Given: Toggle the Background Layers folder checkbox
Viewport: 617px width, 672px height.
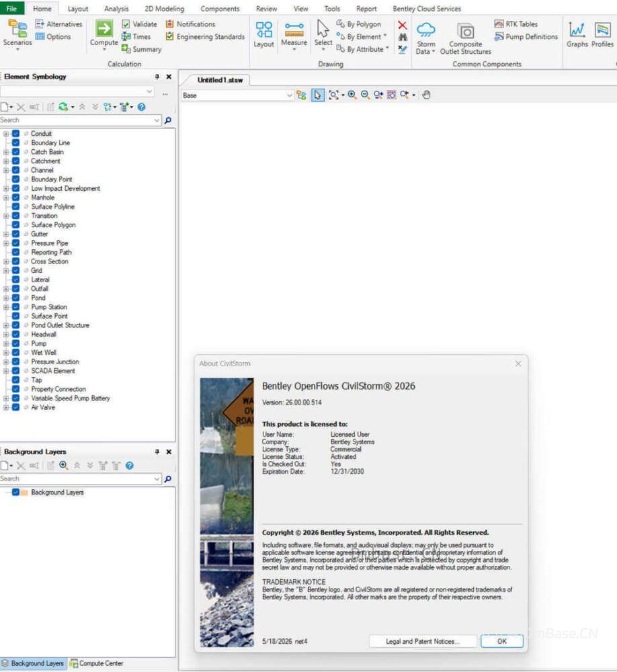Looking at the screenshot, I should click(16, 492).
